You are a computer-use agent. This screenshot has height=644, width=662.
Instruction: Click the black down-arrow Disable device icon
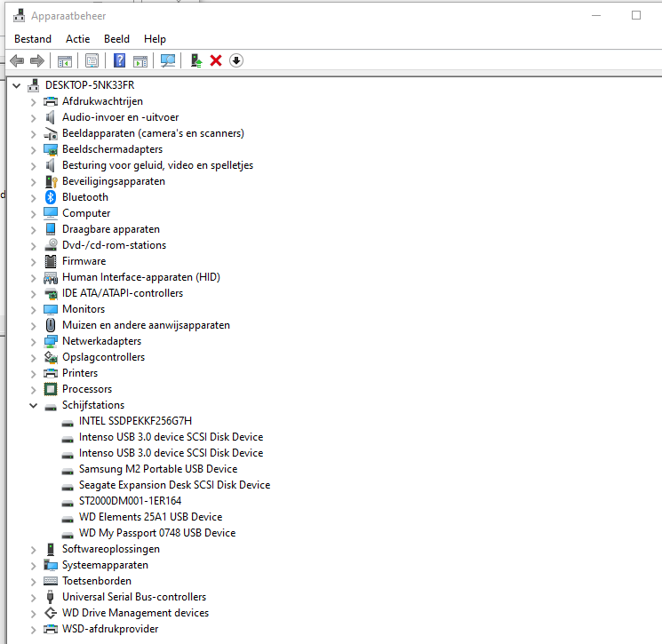[236, 60]
